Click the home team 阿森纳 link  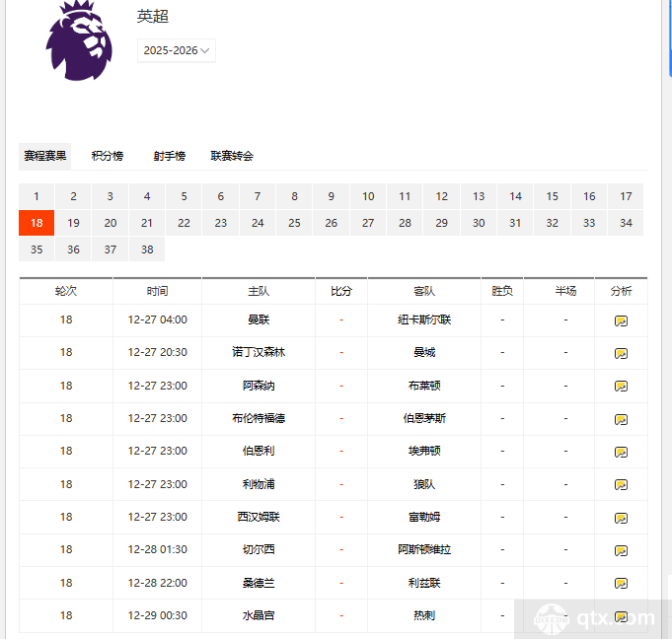point(259,386)
